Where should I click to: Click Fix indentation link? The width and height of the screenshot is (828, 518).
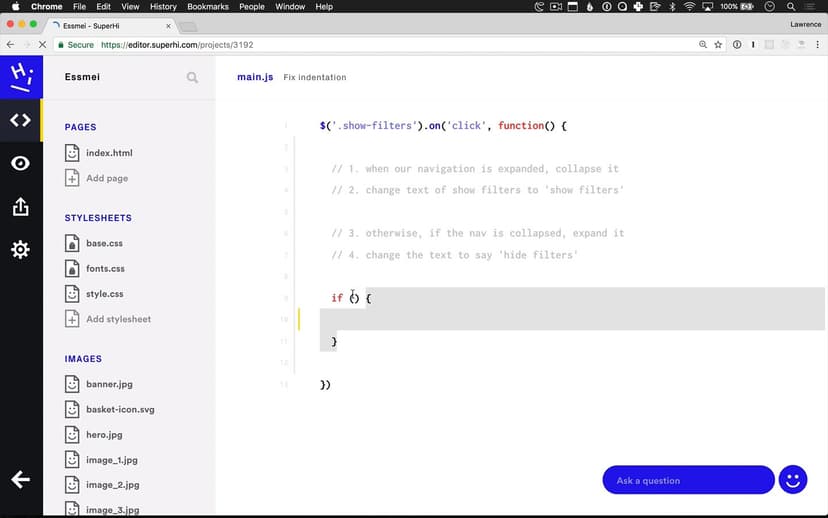tap(315, 77)
